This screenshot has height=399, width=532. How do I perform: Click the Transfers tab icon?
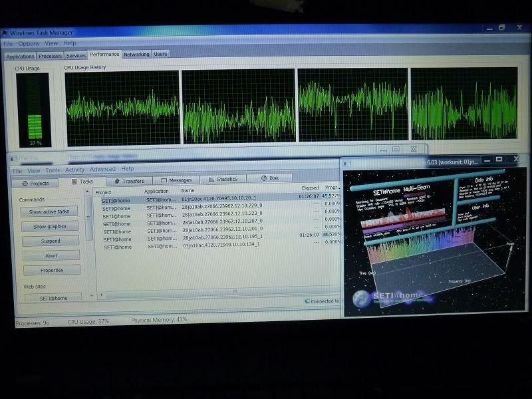tap(117, 181)
